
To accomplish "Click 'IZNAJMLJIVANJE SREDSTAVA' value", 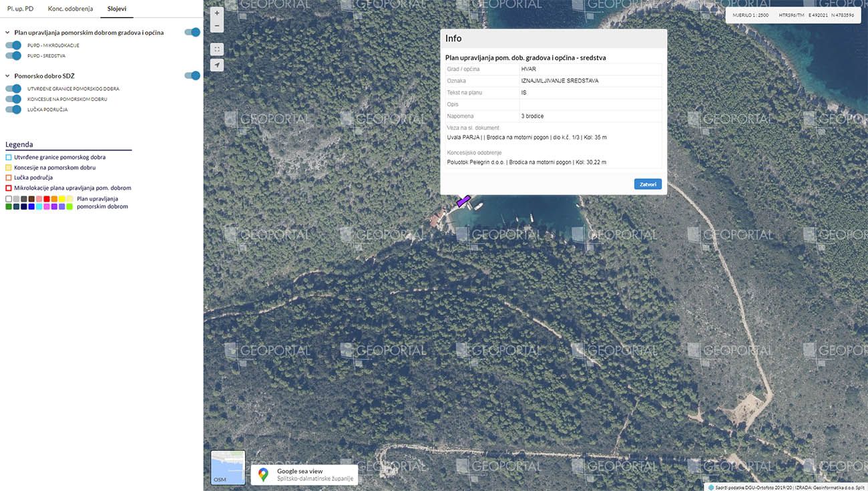I will point(560,81).
